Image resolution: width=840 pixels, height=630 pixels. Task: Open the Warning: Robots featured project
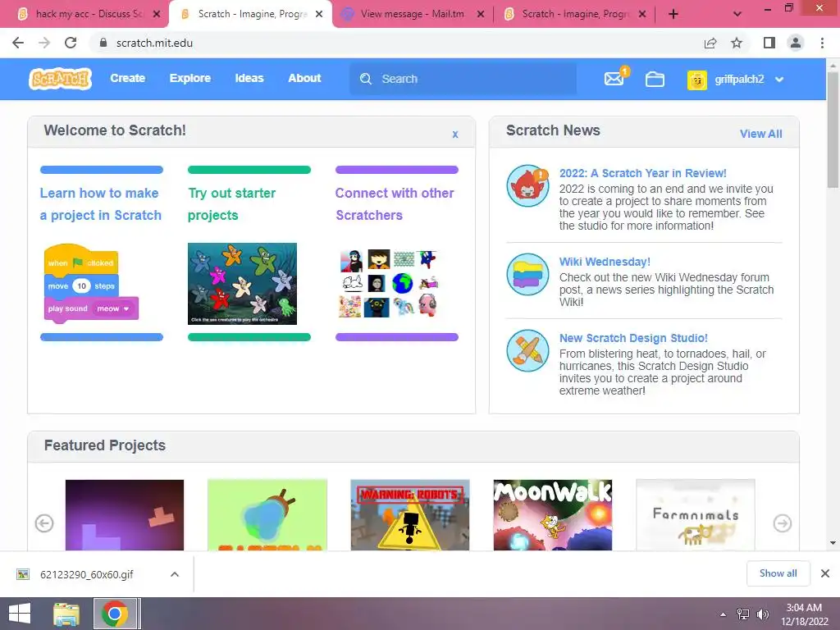(410, 515)
